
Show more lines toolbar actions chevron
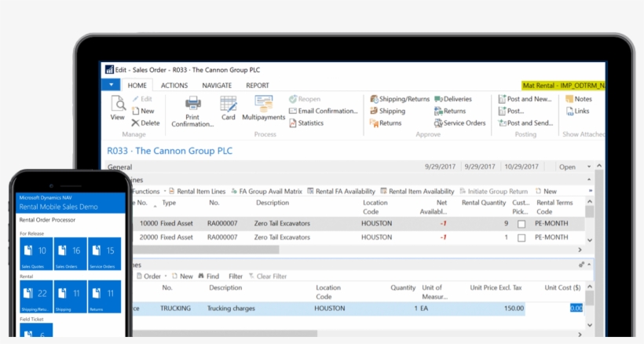tap(590, 191)
